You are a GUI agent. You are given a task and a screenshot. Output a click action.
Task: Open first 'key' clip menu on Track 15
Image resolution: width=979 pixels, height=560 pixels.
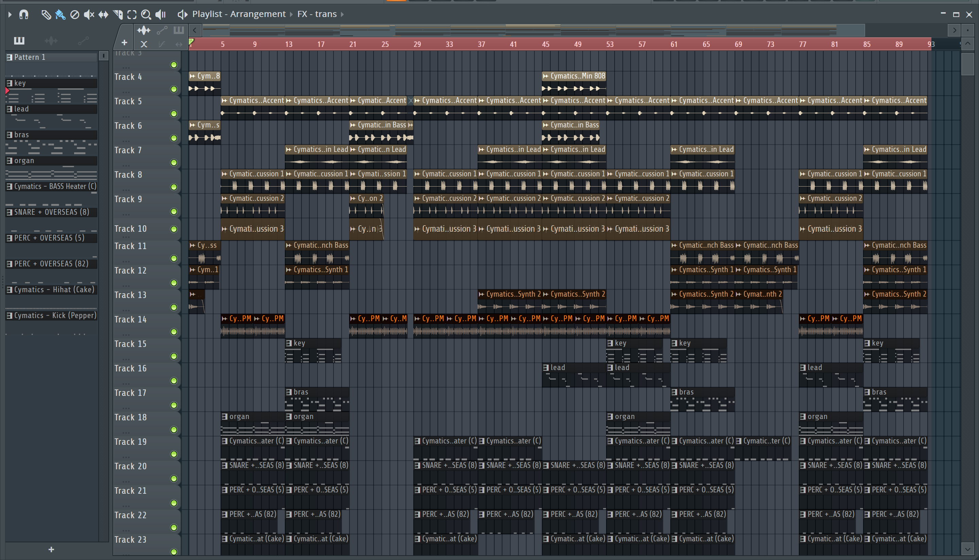point(289,343)
